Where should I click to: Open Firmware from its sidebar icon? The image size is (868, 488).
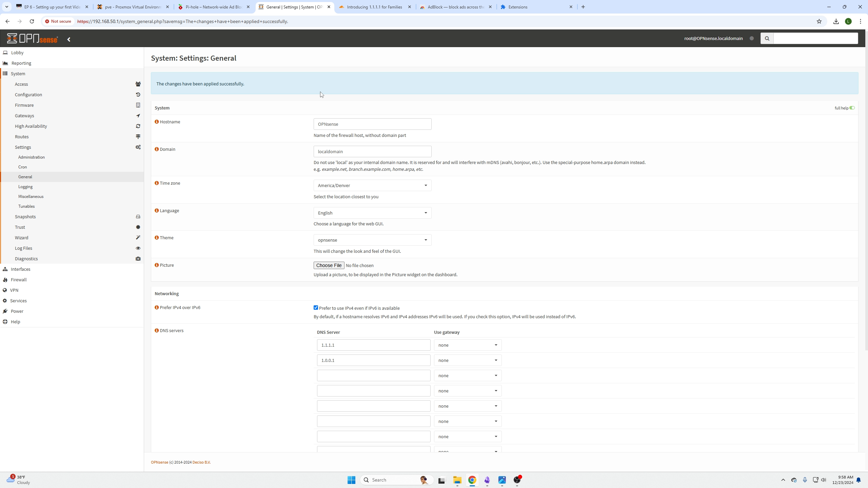(138, 105)
